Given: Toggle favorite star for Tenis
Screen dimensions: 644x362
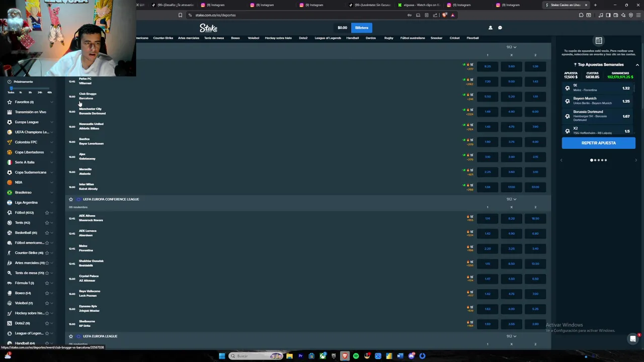Looking at the screenshot, I should point(47,223).
